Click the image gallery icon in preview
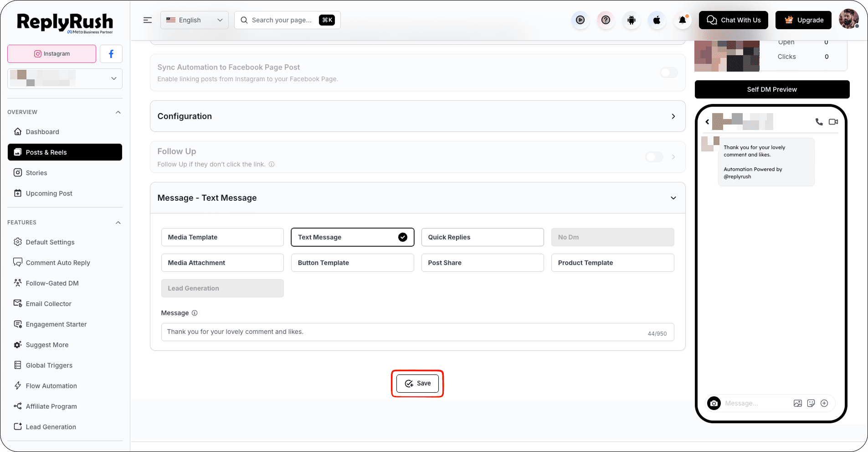868x452 pixels. 798,403
